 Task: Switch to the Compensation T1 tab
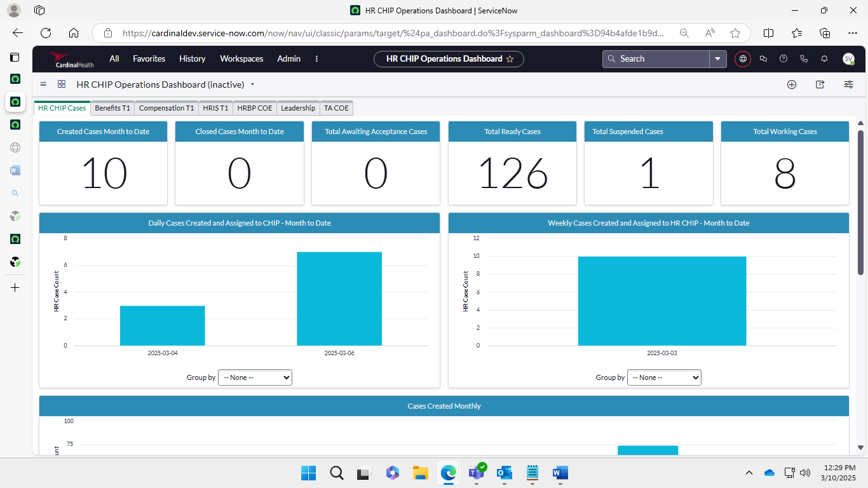[x=166, y=108]
